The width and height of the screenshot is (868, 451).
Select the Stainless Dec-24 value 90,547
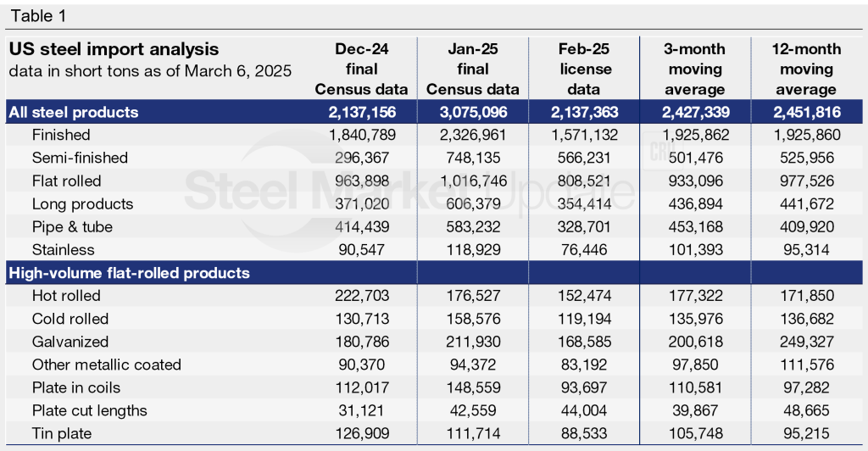tap(361, 250)
